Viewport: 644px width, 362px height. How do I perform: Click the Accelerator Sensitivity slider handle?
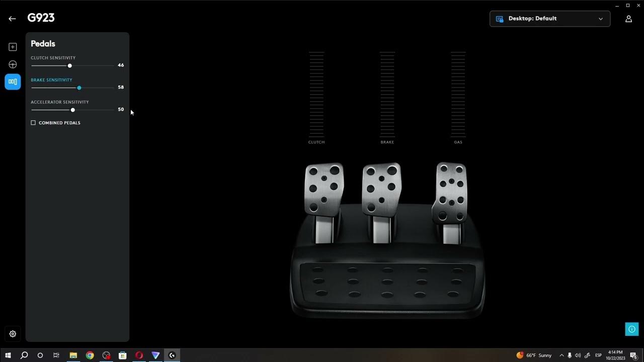(x=73, y=110)
